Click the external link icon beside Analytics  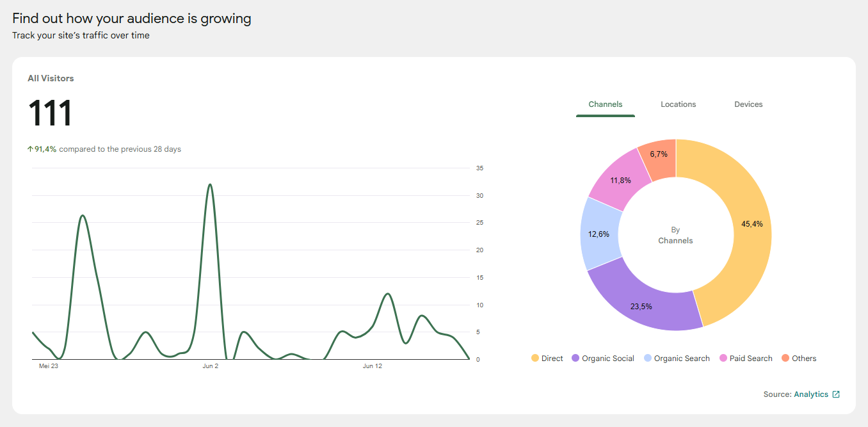[x=836, y=394]
